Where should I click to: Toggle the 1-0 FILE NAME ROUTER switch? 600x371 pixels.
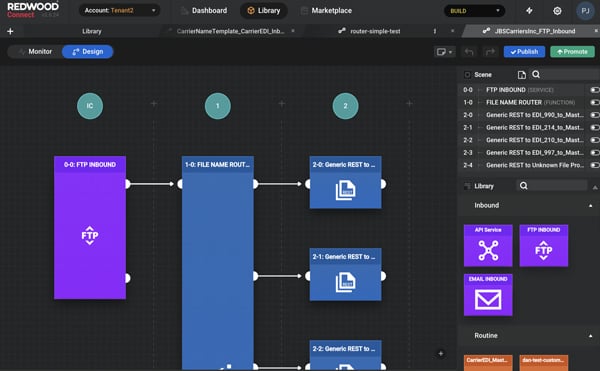(595, 103)
